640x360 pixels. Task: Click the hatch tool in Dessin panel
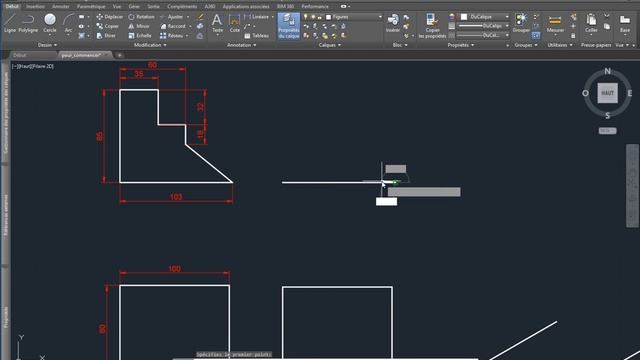82,36
